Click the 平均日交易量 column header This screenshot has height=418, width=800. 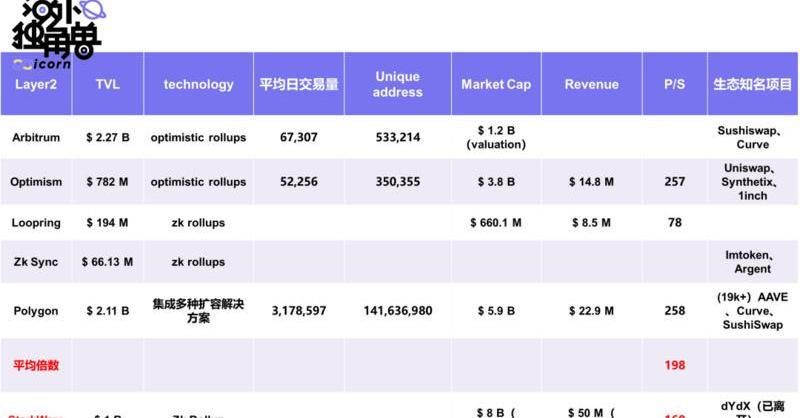click(x=298, y=84)
